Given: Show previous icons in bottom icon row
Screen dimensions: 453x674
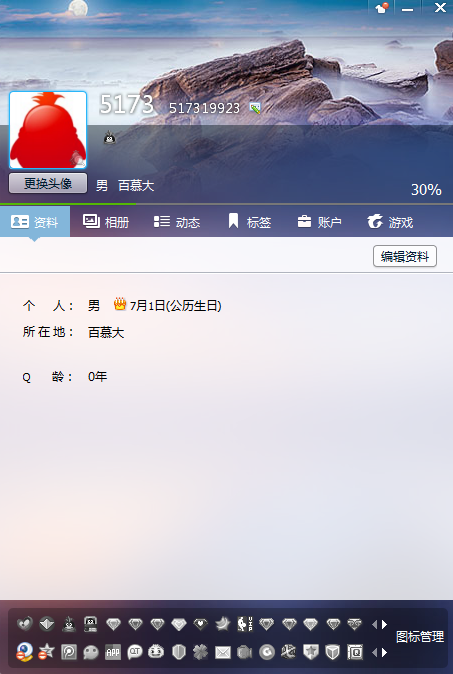Looking at the screenshot, I should (x=374, y=653).
